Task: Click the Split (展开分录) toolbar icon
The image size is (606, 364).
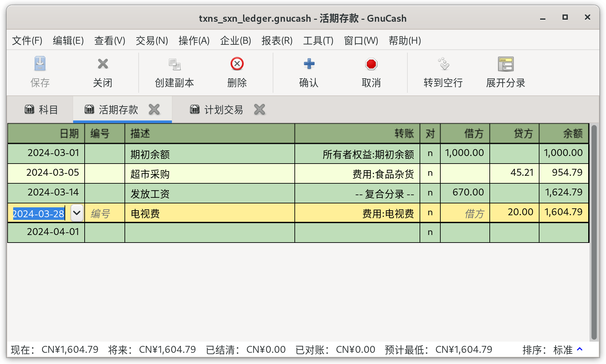Action: pyautogui.click(x=506, y=64)
